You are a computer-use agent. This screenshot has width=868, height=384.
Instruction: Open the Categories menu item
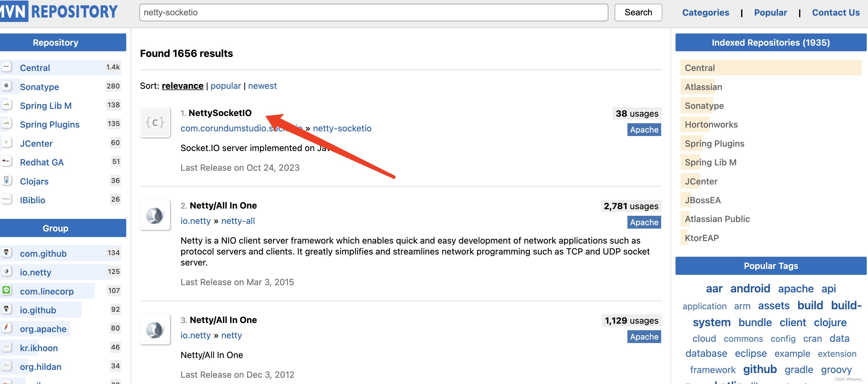click(x=705, y=13)
